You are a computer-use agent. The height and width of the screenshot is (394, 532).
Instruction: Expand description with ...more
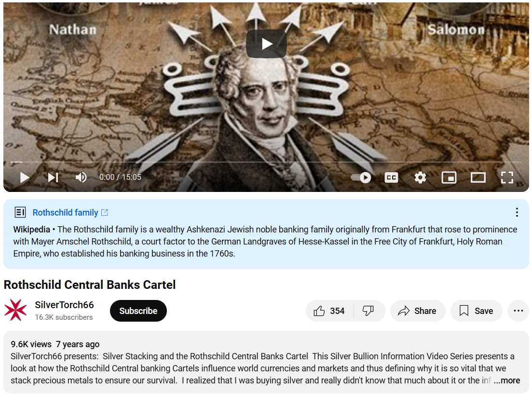(506, 380)
